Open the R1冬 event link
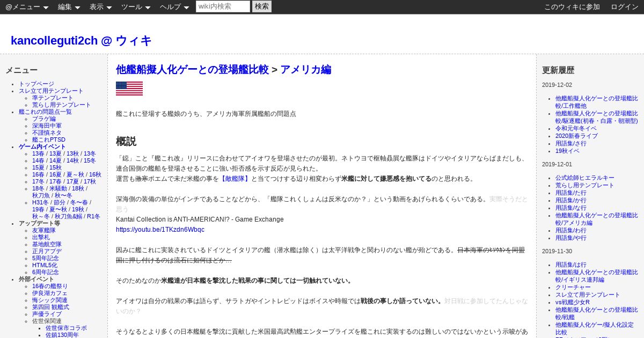 [93, 217]
